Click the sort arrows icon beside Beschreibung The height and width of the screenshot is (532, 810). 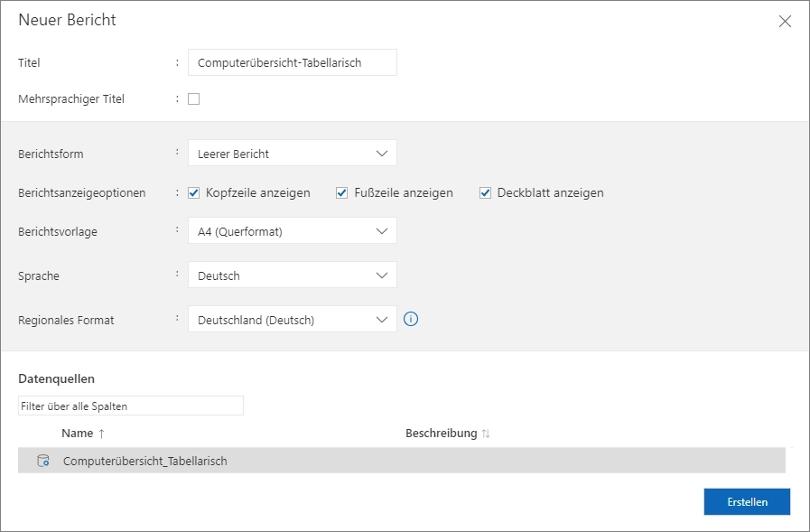point(486,434)
